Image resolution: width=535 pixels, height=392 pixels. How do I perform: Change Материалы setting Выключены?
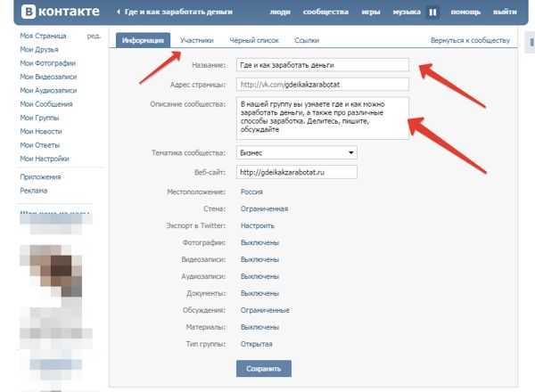[260, 327]
